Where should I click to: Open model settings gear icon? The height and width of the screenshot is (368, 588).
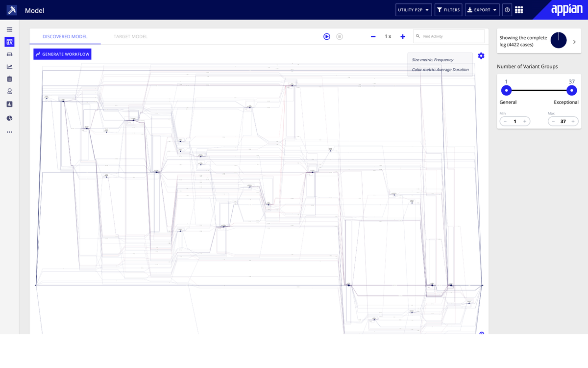click(x=481, y=56)
